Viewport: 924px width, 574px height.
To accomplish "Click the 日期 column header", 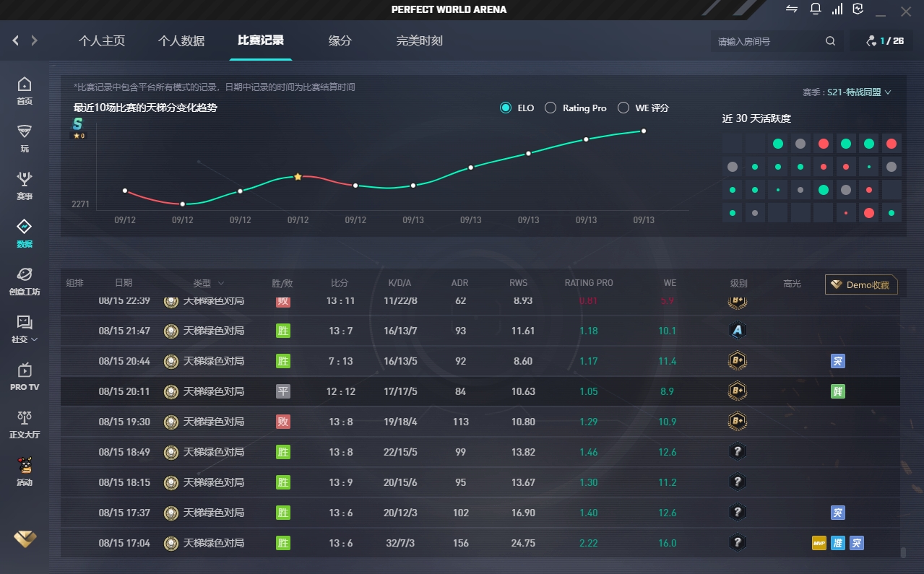I will 124,283.
